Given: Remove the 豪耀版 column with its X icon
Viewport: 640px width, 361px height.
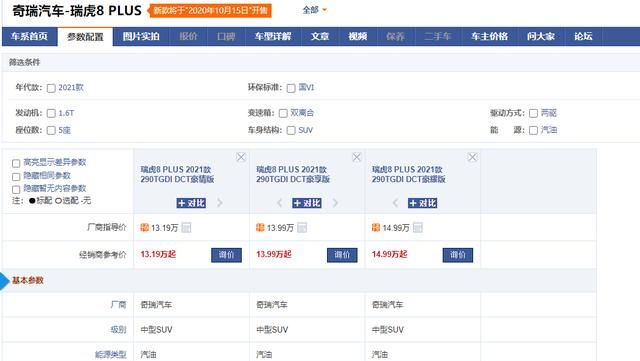Looking at the screenshot, I should coord(472,157).
